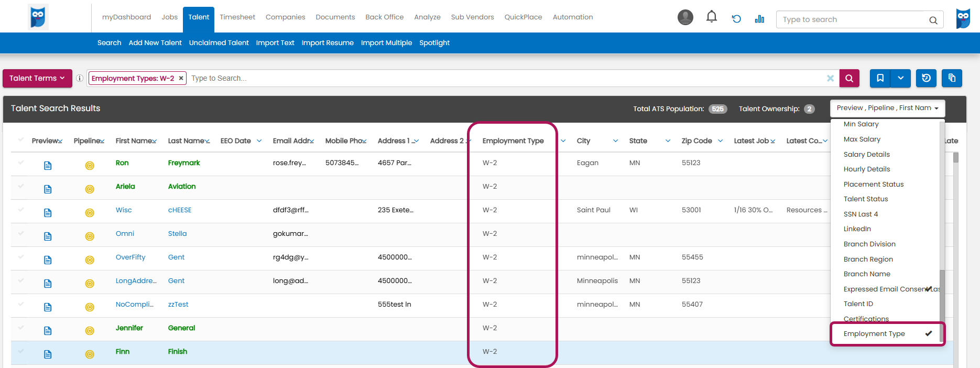Select row checkbox for Finn Finish

[x=21, y=351]
